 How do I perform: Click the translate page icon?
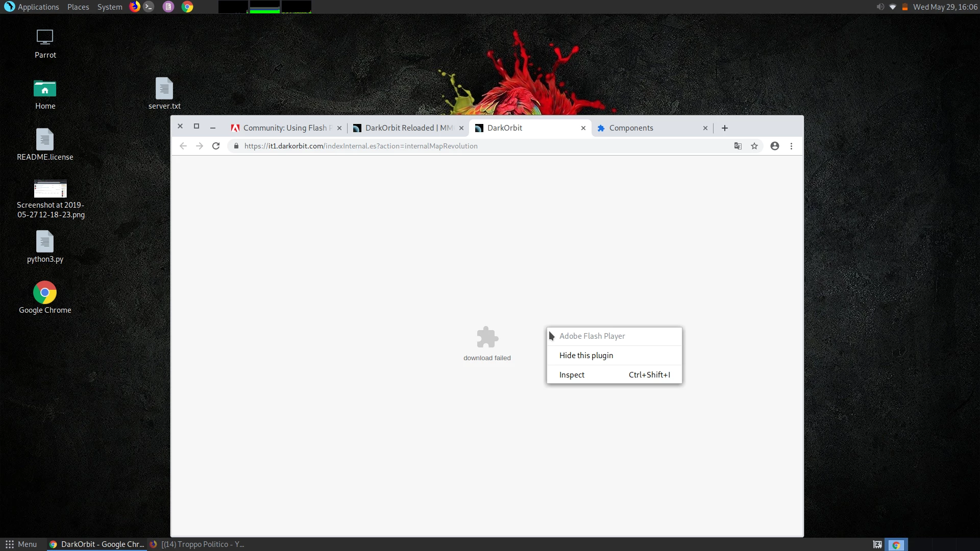coord(738,146)
